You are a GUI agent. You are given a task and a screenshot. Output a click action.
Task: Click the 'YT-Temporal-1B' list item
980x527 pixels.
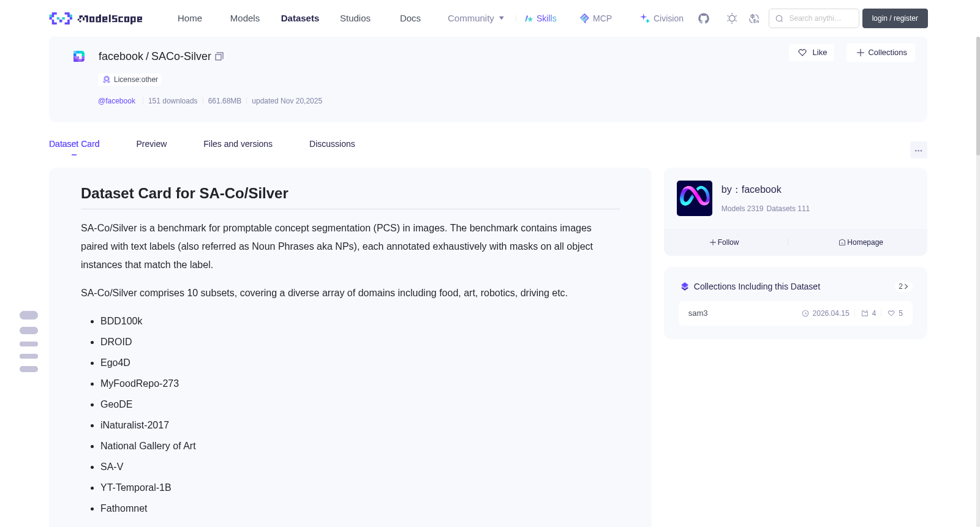[x=136, y=488]
